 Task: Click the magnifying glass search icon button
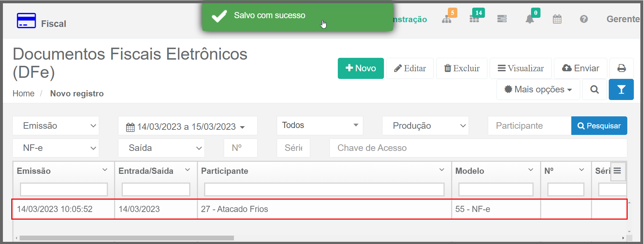[594, 89]
